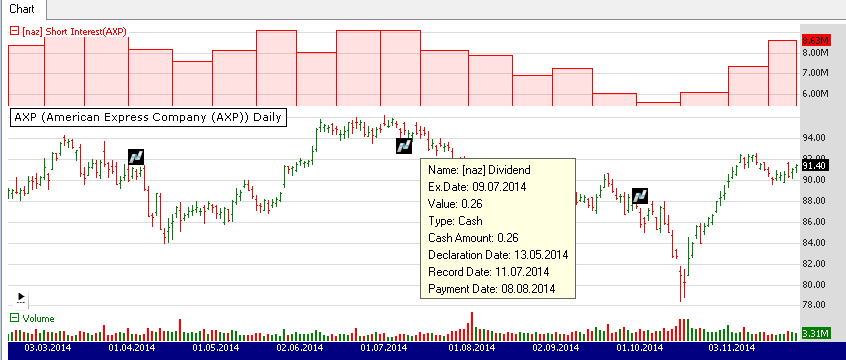846x360 pixels.
Task: Click the dividend marker near 01.10.2014
Action: [x=639, y=196]
